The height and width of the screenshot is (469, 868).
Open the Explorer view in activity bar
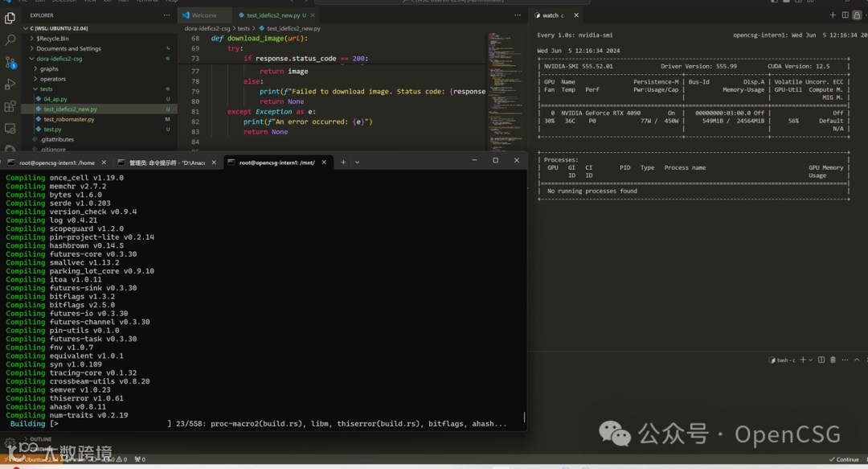point(10,18)
